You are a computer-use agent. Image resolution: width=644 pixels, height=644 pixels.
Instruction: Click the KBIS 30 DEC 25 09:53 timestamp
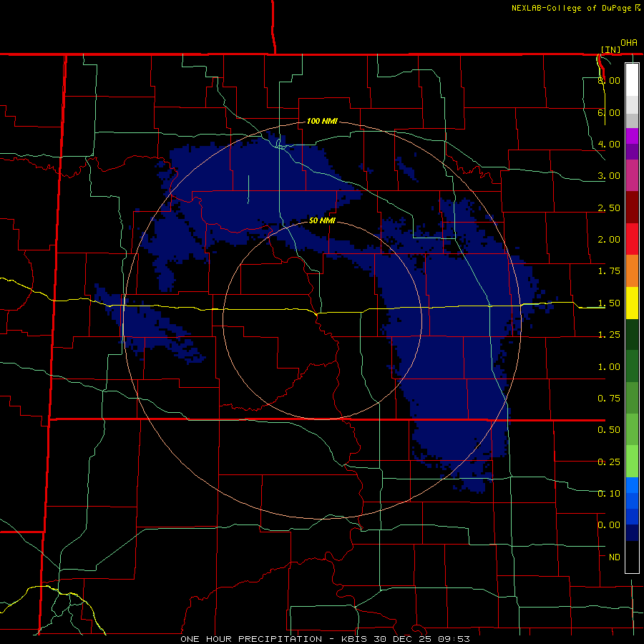tap(406, 639)
